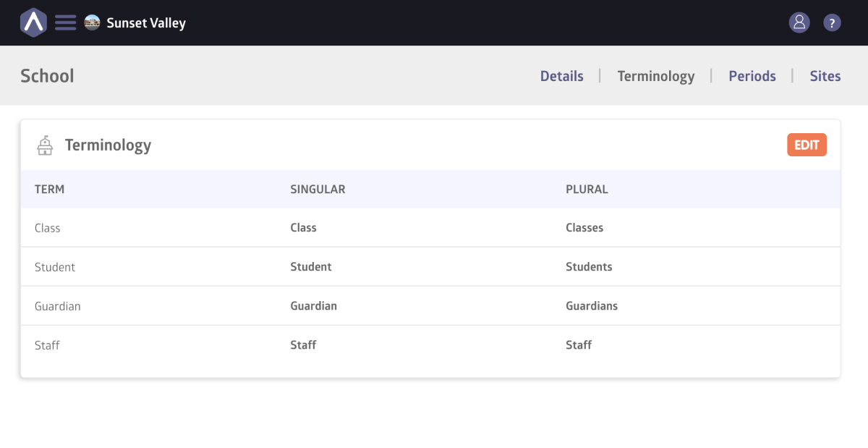The height and width of the screenshot is (448, 868).
Task: Click the plural value Students
Action: (x=589, y=267)
